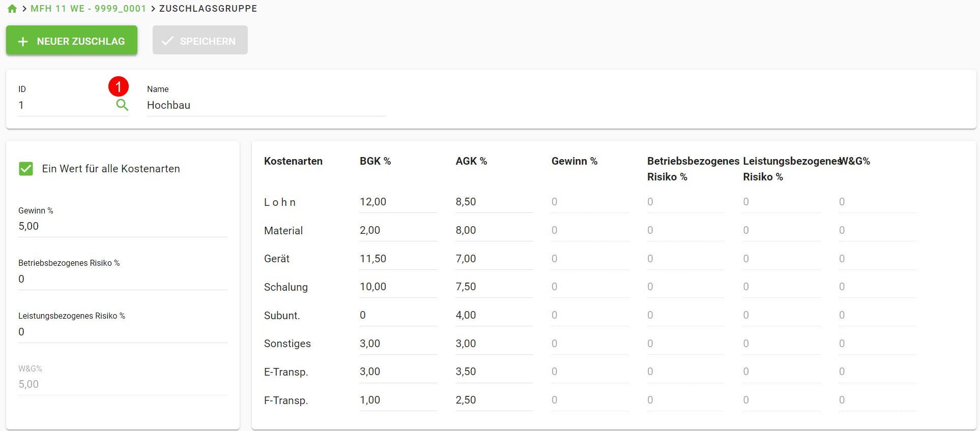Click the checkmark icon on Speichern
The image size is (980, 431).
click(x=167, y=41)
